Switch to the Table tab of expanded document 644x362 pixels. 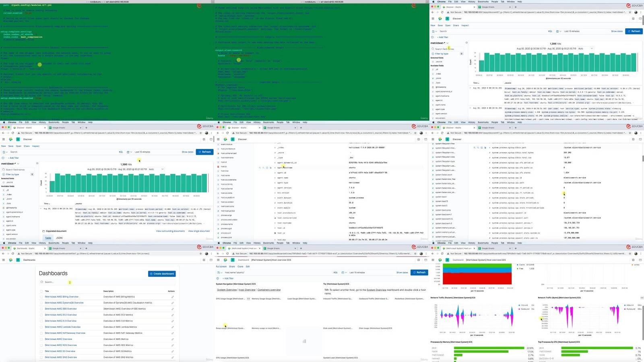point(48,238)
